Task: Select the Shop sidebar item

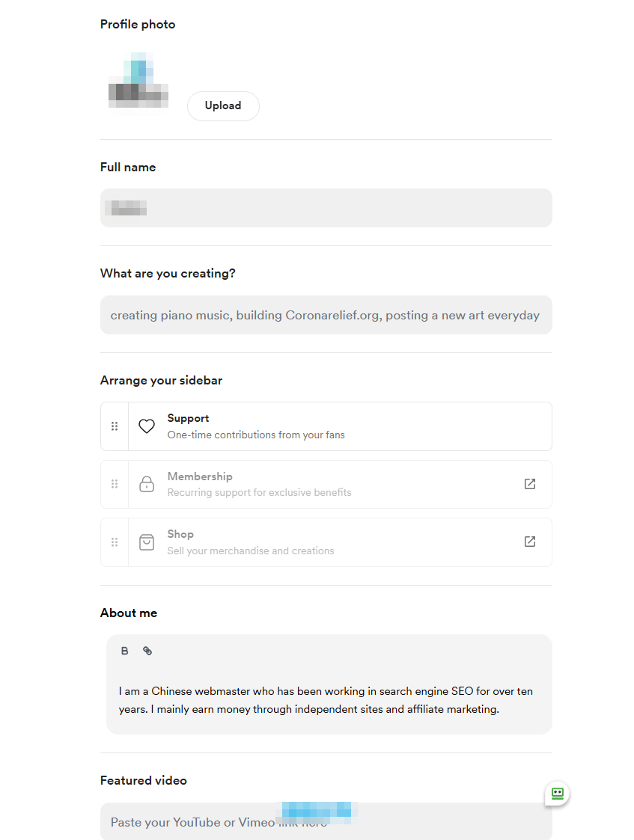Action: (x=326, y=542)
